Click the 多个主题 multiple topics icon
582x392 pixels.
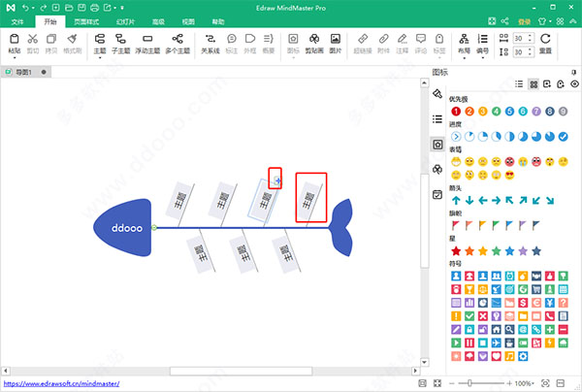click(x=178, y=39)
